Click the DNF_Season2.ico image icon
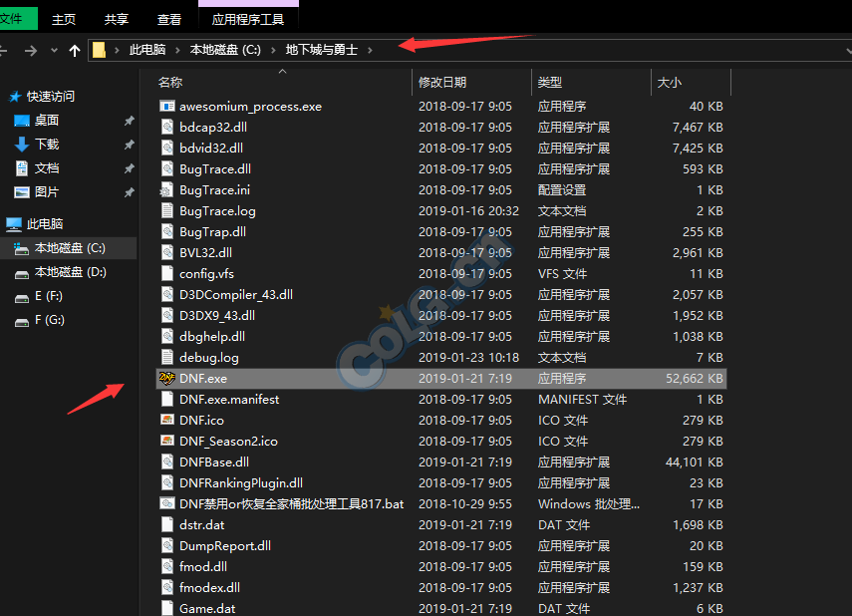The width and height of the screenshot is (852, 616). click(x=166, y=441)
